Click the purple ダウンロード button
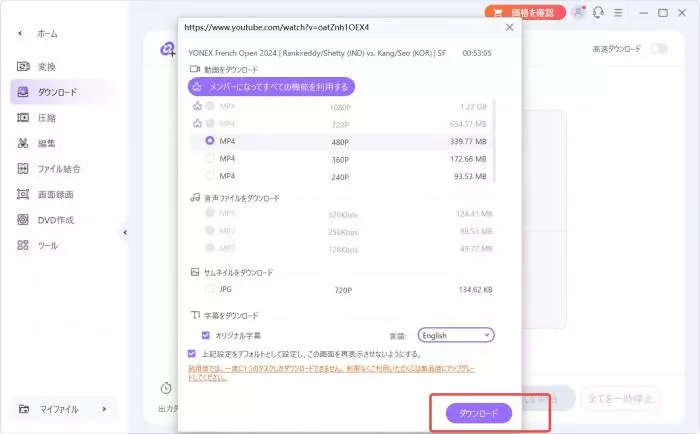Screen dimensions: 700x434 click(x=479, y=413)
